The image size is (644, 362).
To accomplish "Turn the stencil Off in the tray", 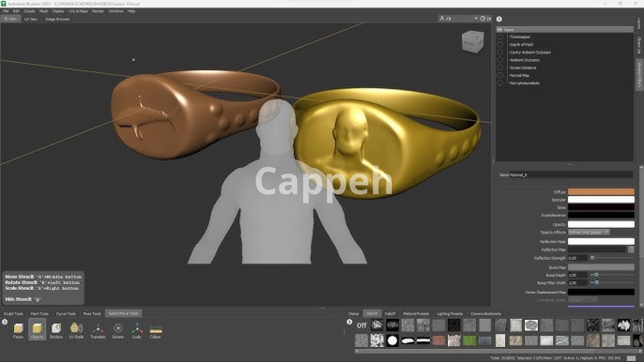I will 361,325.
